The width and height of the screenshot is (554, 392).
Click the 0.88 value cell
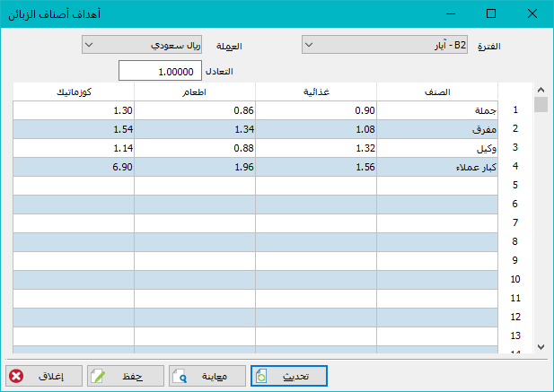click(x=195, y=148)
